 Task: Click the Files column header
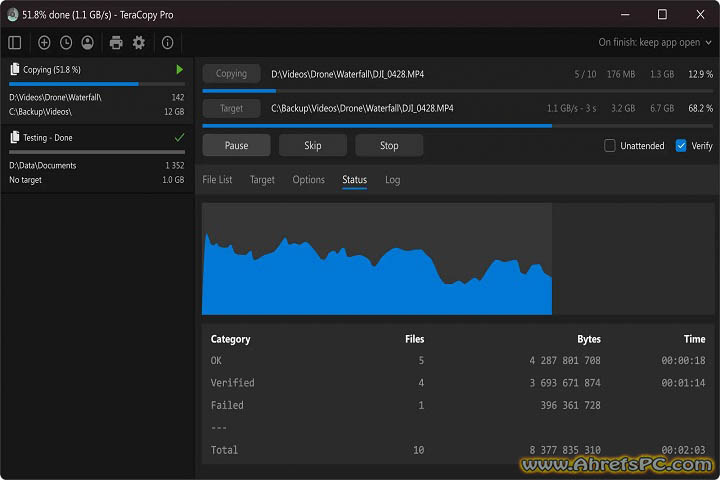click(x=415, y=339)
